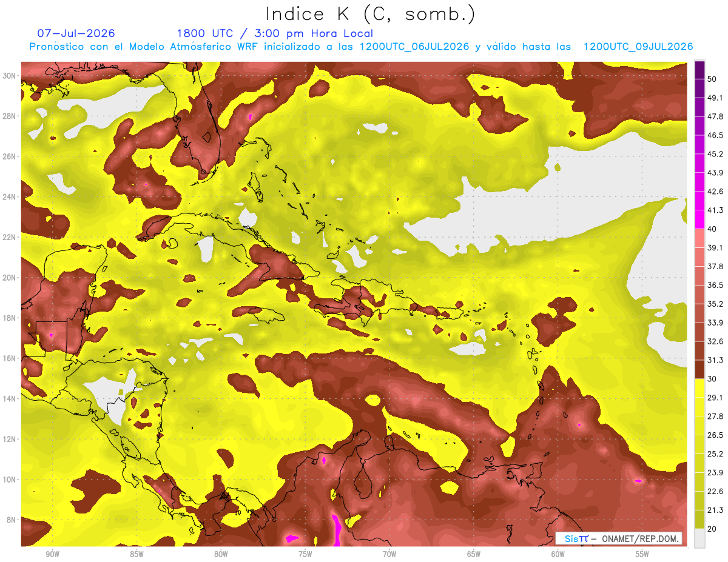Click "1800 UTC / 3:00 pm Hora Local" text
Image resolution: width=728 pixels, height=562 pixels.
click(x=275, y=33)
